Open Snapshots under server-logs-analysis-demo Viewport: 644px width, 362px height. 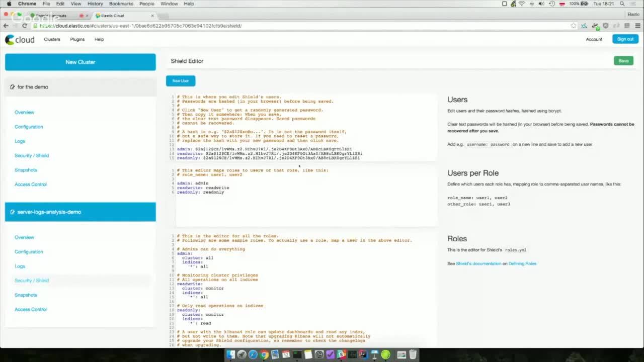coord(26,295)
